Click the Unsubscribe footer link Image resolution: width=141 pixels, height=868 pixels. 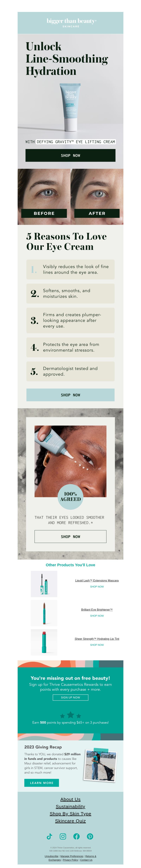(51, 856)
